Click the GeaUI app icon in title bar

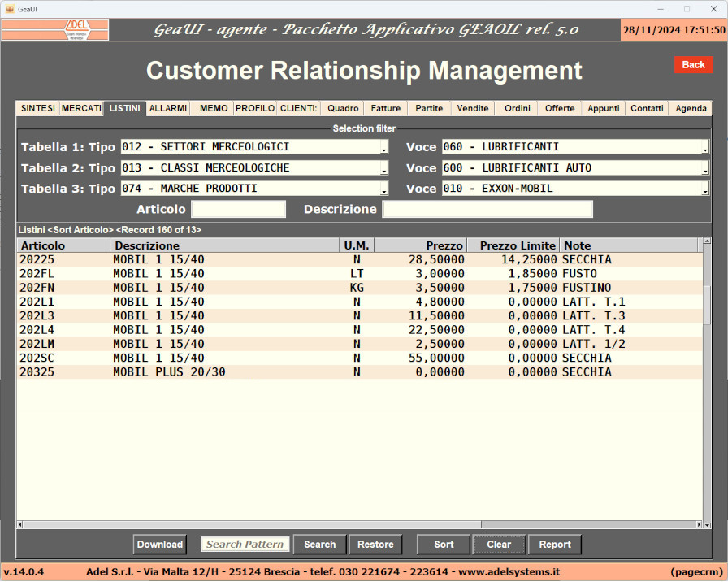pos(10,9)
